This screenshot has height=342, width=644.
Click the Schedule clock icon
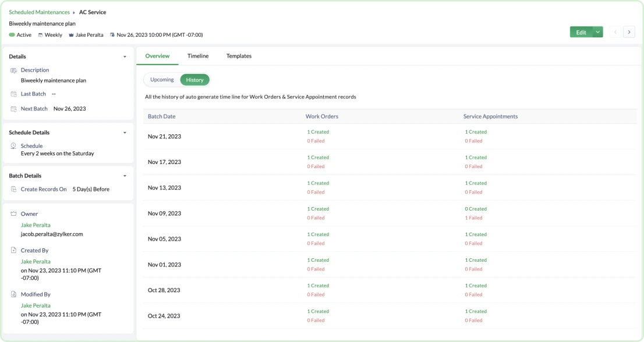(13, 146)
